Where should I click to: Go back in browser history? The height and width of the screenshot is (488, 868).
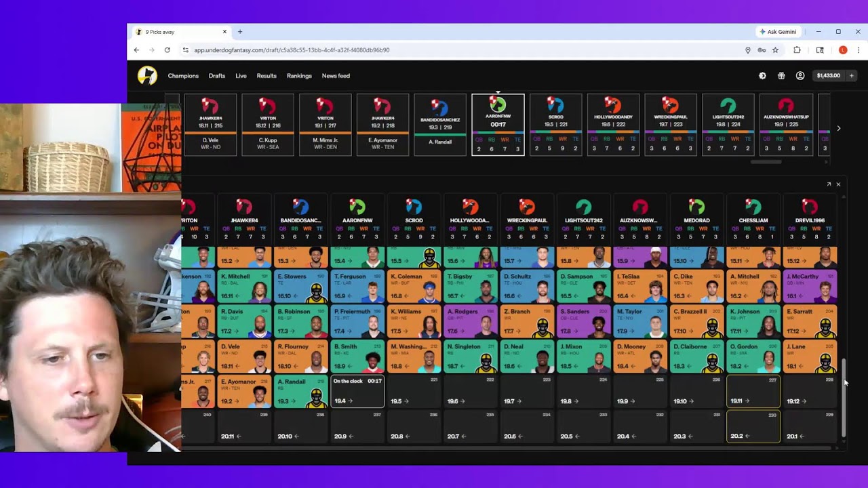136,50
